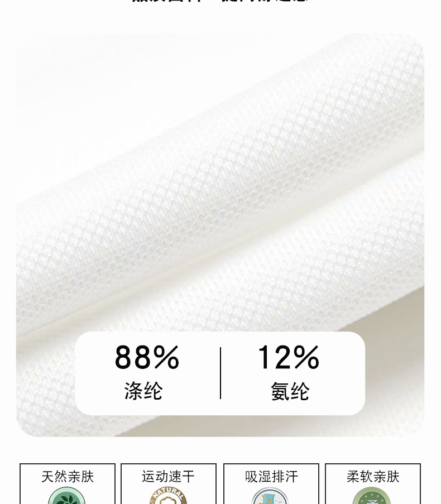This screenshot has height=504, width=441.
Task: Click the 涤纶 fabric label
Action: click(x=143, y=391)
